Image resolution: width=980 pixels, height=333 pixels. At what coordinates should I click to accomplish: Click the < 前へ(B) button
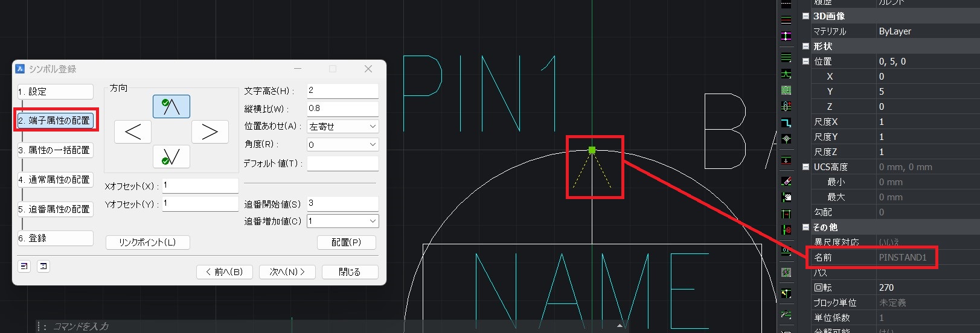(225, 272)
